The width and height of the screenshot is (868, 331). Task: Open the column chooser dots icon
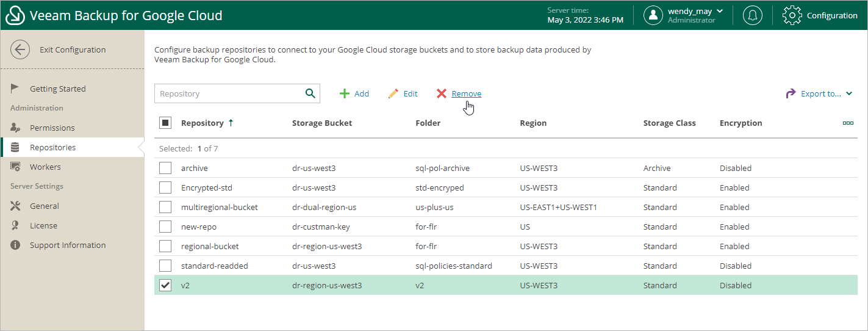[x=848, y=123]
